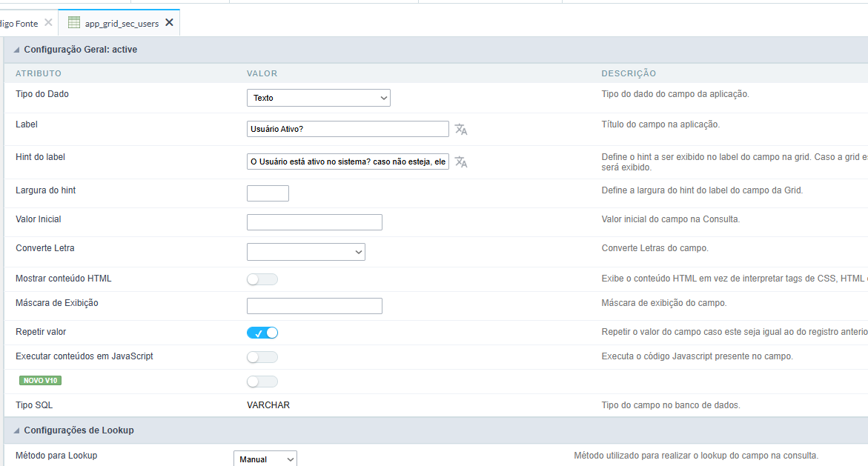
Task: Click the Máscara de Exibição attribute label
Action: pos(57,303)
